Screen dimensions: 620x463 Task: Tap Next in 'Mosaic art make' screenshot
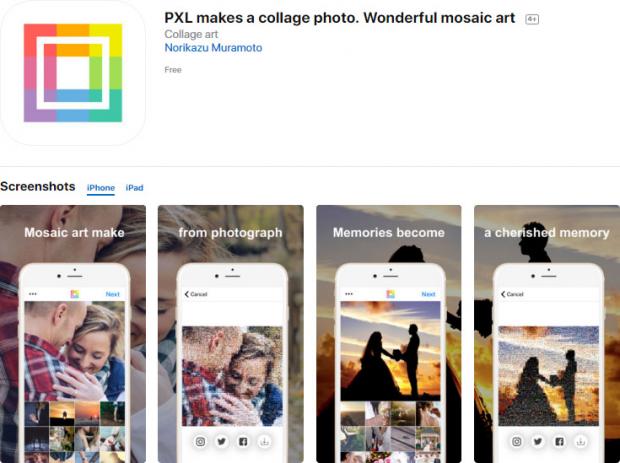point(113,294)
